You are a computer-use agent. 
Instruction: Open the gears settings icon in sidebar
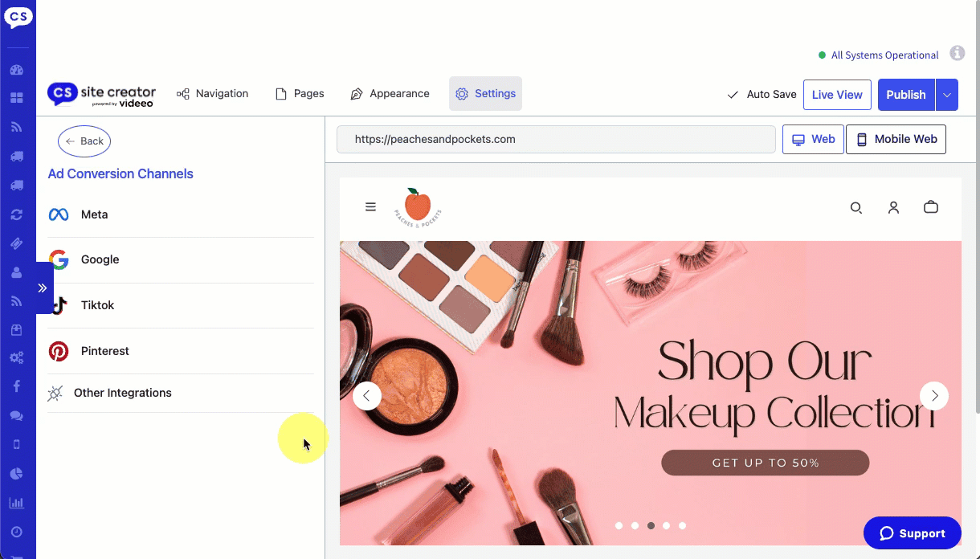[17, 358]
